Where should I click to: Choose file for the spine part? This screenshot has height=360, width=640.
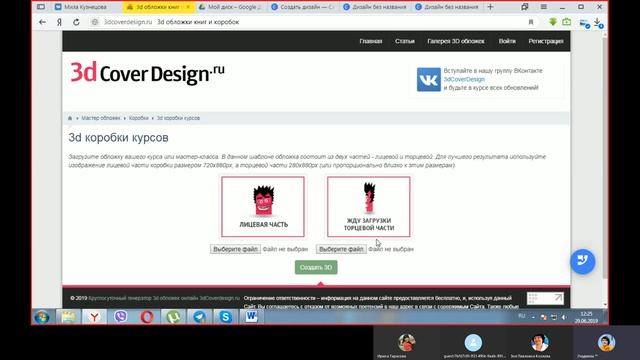coord(341,249)
